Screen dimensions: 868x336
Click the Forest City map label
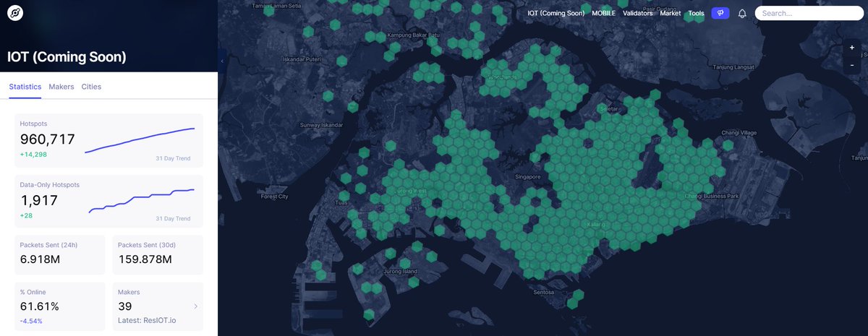274,196
